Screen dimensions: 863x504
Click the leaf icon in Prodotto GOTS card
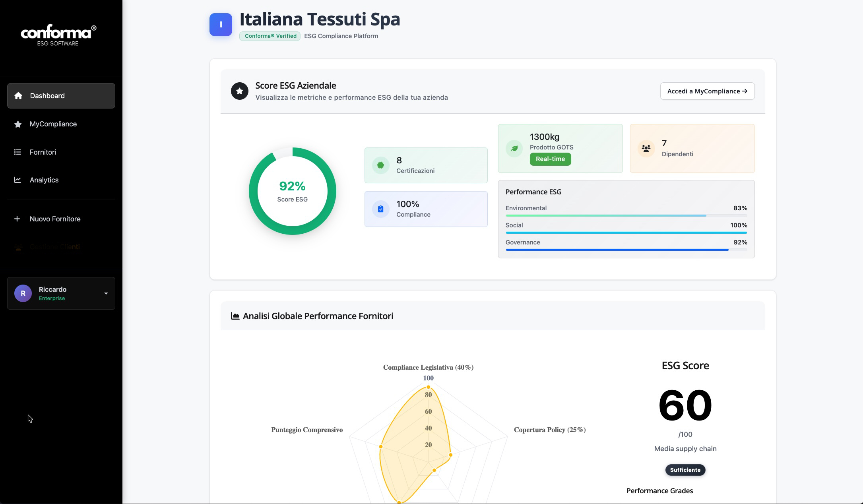(514, 148)
